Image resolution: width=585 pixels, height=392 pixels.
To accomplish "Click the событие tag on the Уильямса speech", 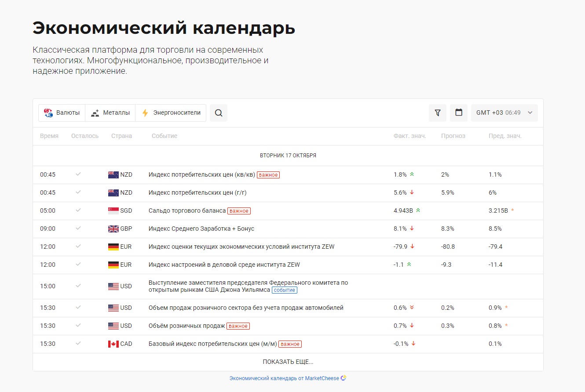I will [x=285, y=290].
